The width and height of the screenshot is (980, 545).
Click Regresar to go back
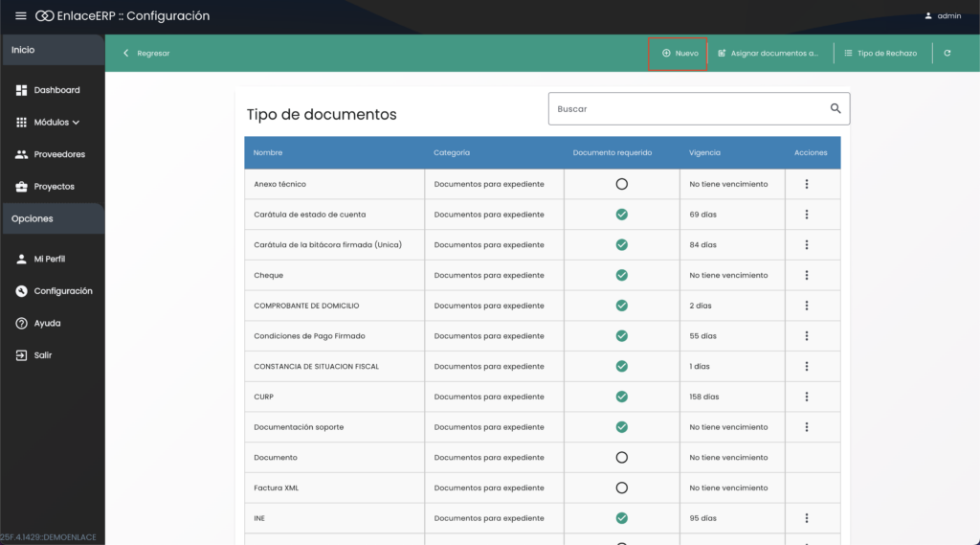tap(146, 54)
